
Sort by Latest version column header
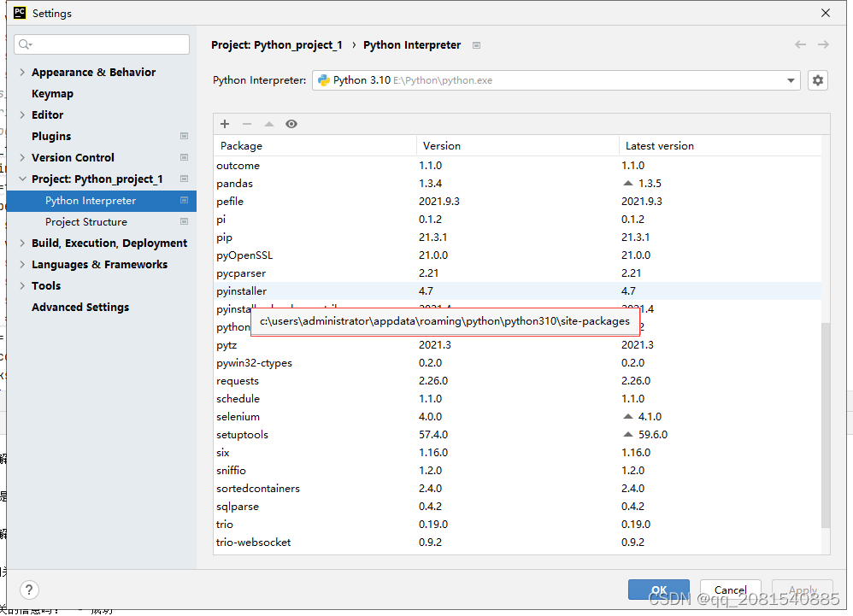point(721,146)
